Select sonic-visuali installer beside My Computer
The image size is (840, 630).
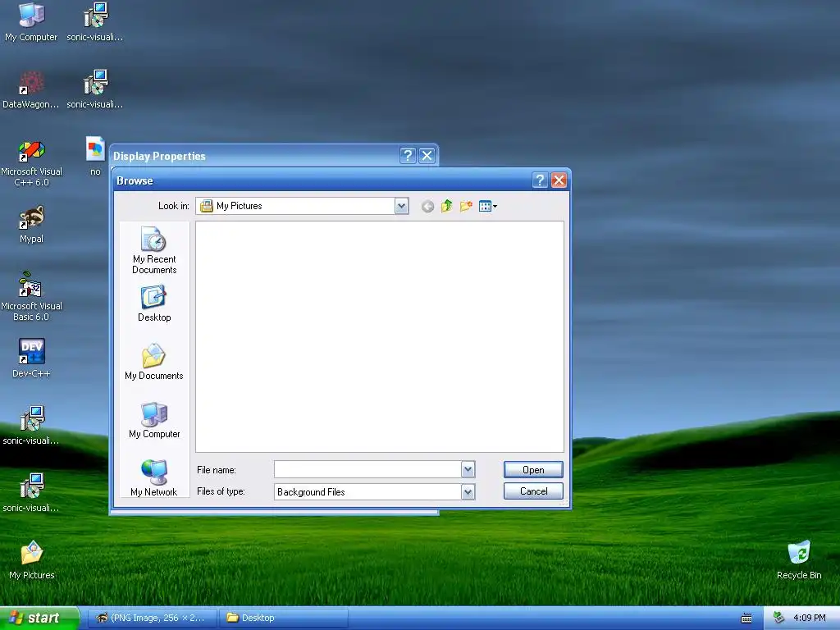tap(95, 22)
